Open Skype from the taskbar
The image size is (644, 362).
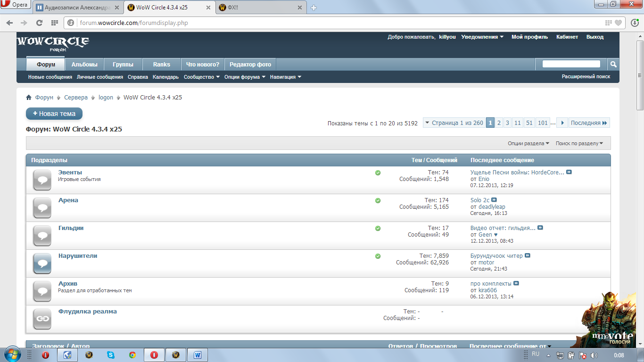pos(111,355)
